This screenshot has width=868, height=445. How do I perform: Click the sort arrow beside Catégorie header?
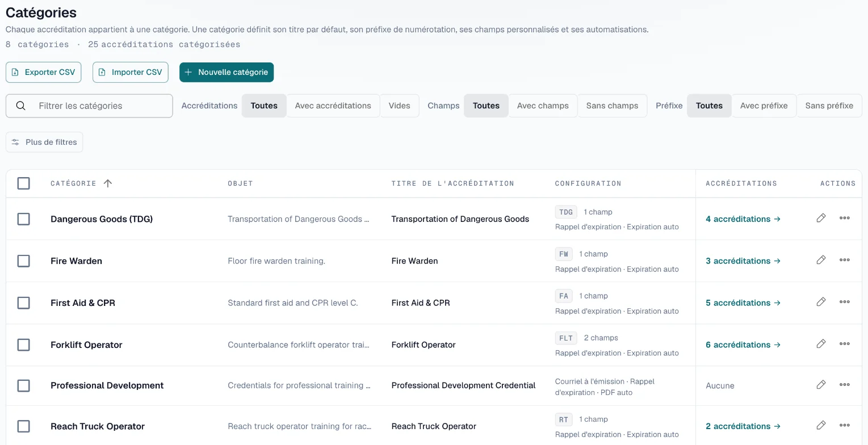point(108,183)
